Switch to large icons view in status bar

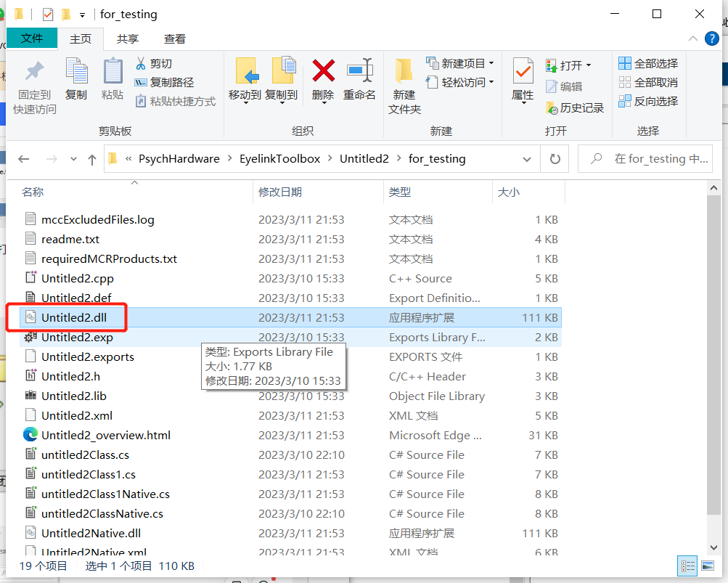coord(706,566)
